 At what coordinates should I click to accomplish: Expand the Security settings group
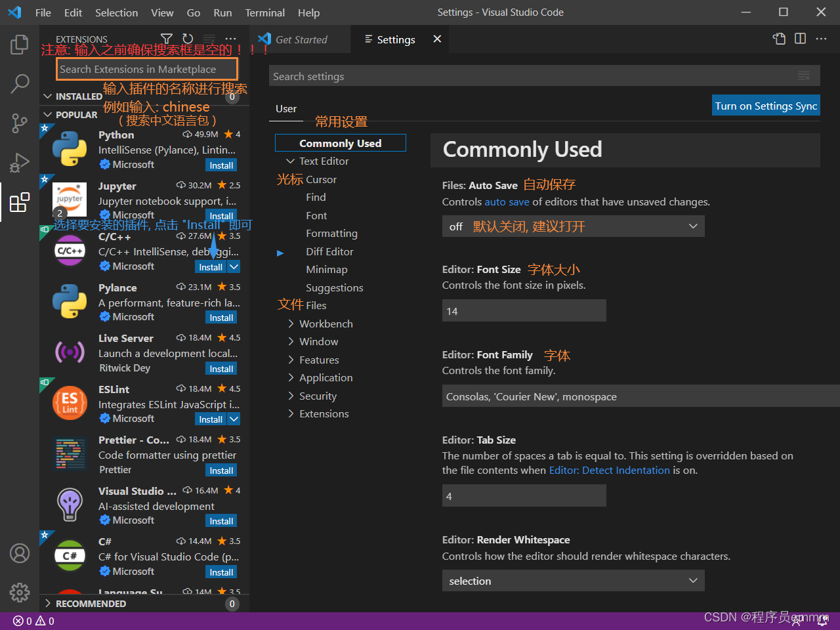tap(290, 396)
